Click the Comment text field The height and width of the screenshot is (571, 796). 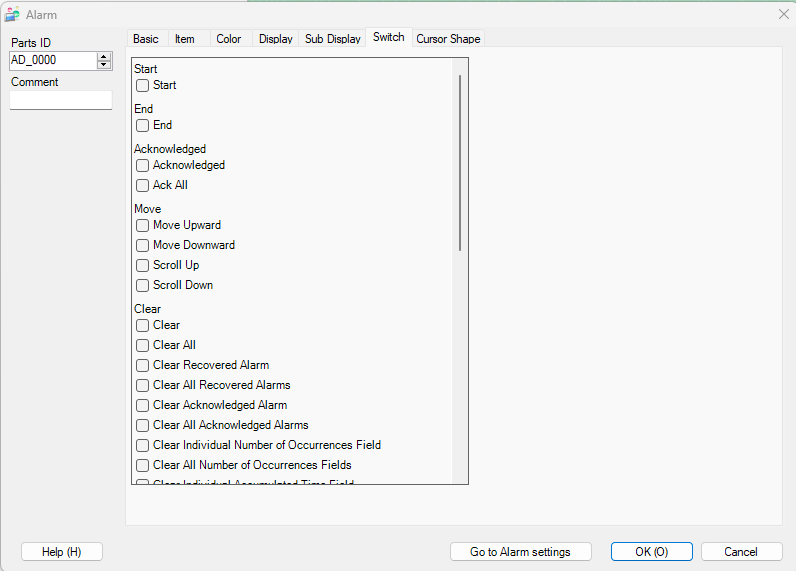(x=61, y=100)
